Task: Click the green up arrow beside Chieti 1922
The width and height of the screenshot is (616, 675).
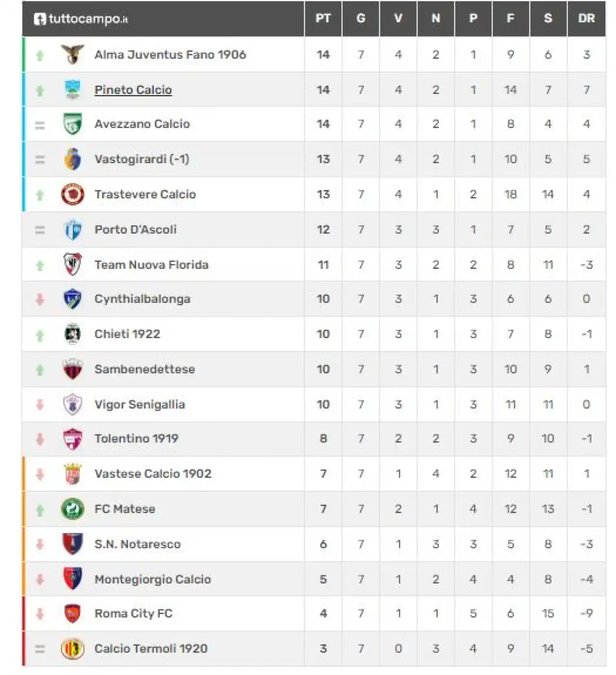Action: [40, 335]
